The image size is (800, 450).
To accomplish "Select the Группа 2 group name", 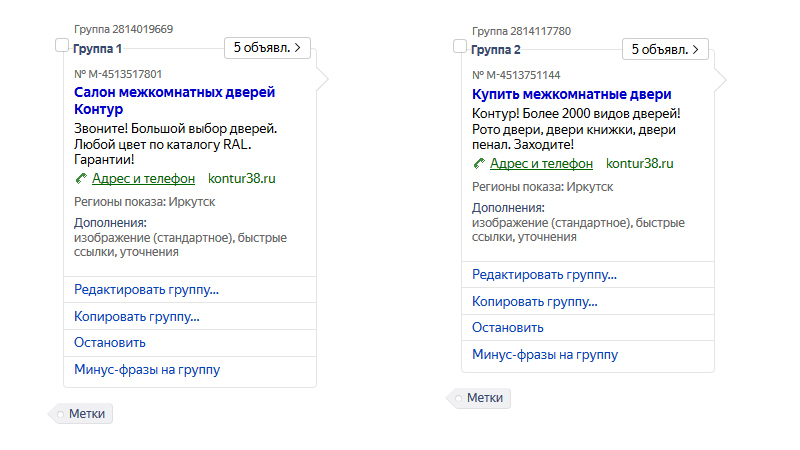I will click(496, 50).
